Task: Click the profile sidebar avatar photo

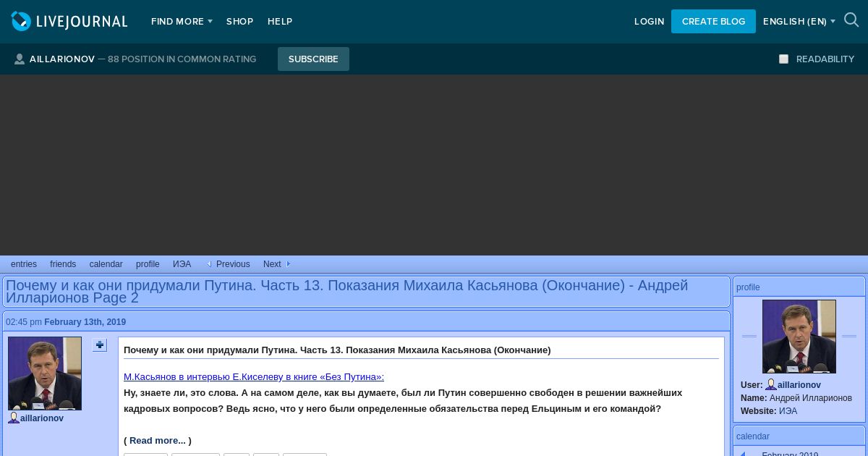Action: 799,337
